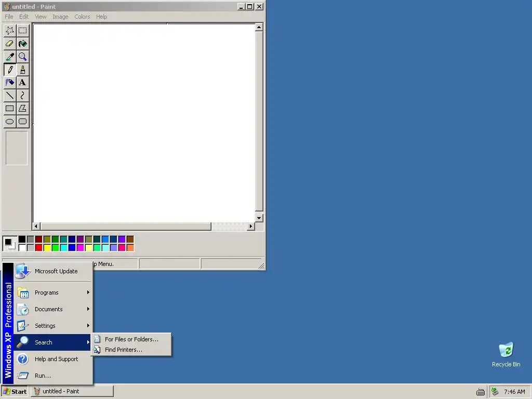Select the Pencil tool

click(10, 70)
